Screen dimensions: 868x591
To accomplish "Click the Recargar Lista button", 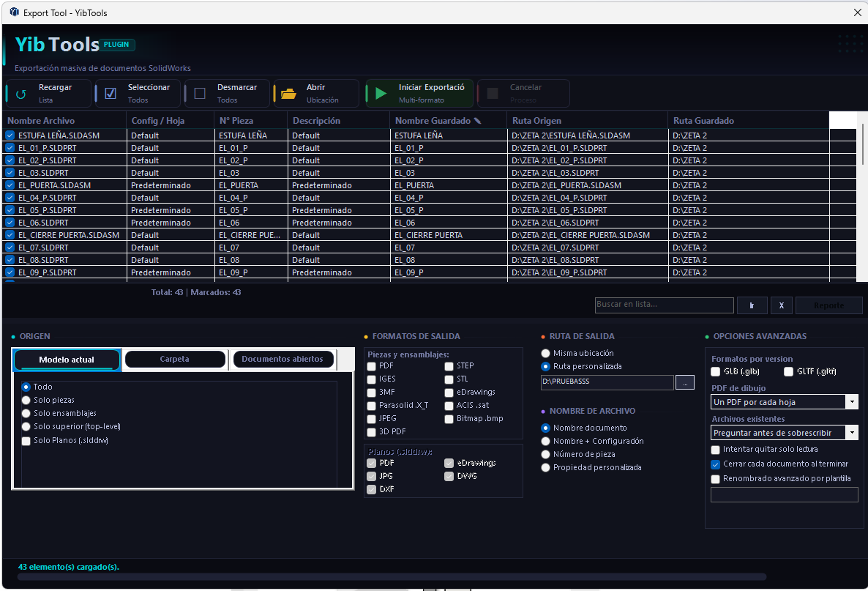I will (48, 93).
